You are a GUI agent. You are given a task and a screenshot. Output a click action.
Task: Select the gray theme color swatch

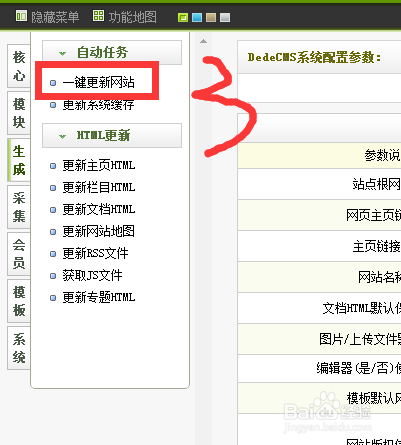coord(225,17)
